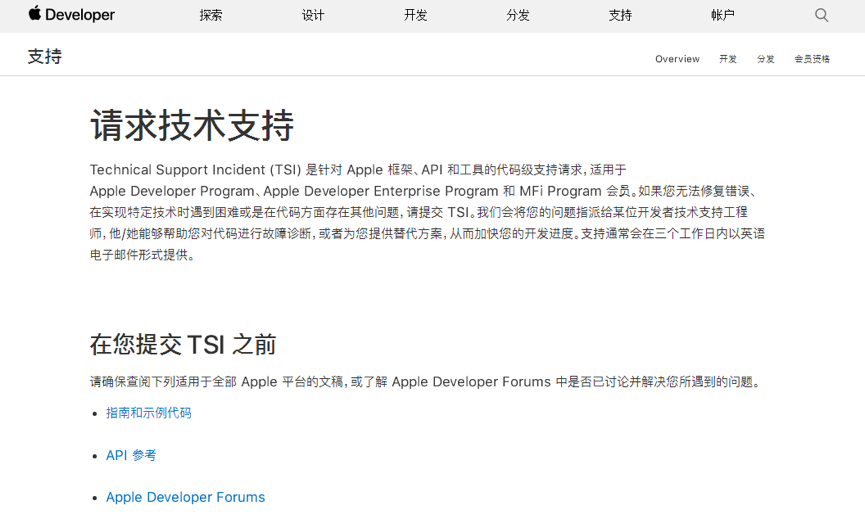Screen dimensions: 865x524
Task: Click the paragraph line starting Technical Support Incident
Action: [358, 169]
